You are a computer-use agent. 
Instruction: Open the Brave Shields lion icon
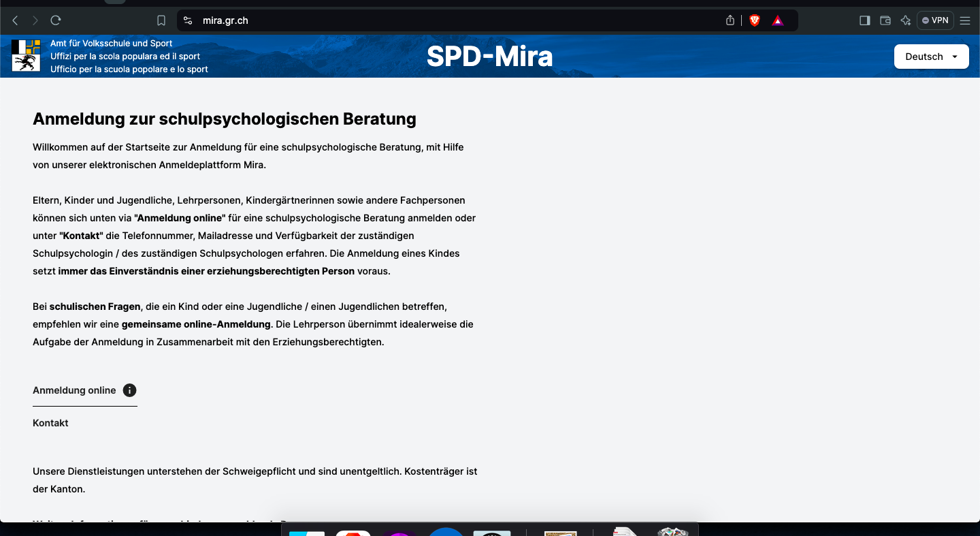[x=754, y=20]
